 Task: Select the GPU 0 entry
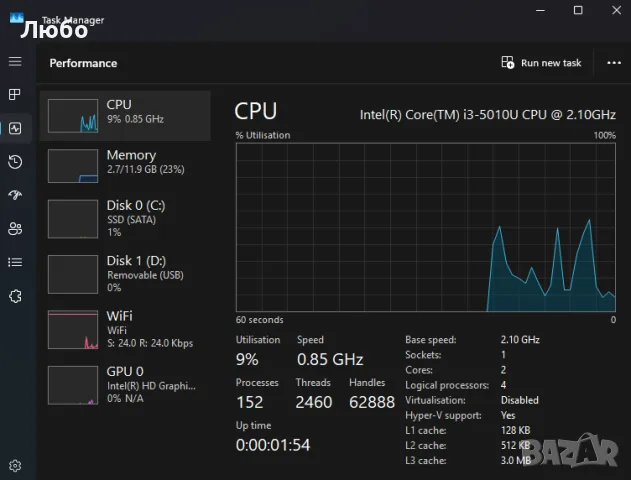(125, 385)
